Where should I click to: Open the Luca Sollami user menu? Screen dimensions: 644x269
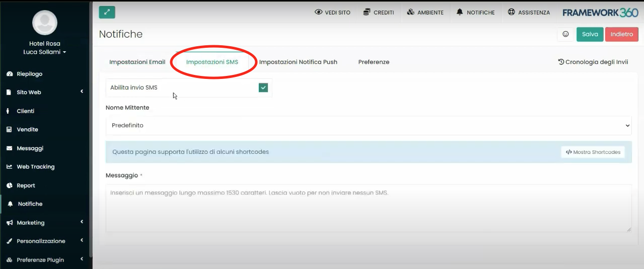45,52
